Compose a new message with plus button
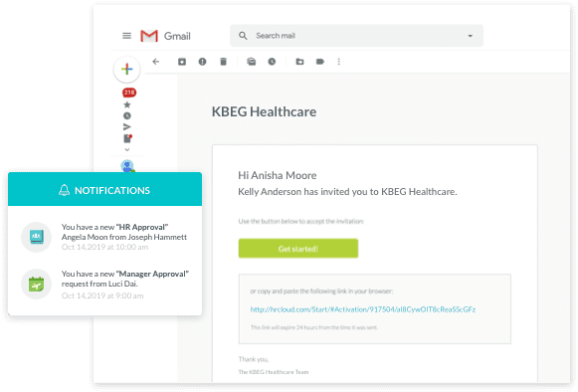Image resolution: width=578 pixels, height=392 pixels. [126, 69]
